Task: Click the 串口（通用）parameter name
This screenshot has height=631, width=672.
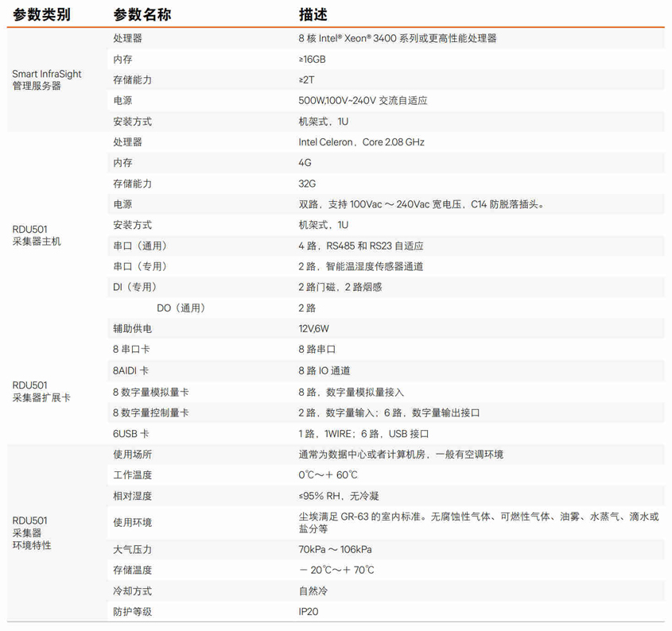Action: [x=140, y=246]
